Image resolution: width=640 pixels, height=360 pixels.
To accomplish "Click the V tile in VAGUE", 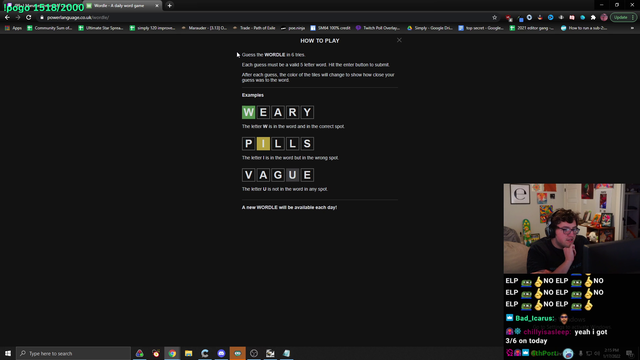I will tap(249, 175).
